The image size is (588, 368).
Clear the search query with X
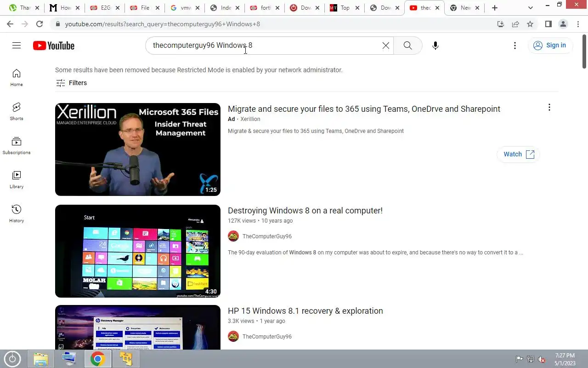click(386, 46)
